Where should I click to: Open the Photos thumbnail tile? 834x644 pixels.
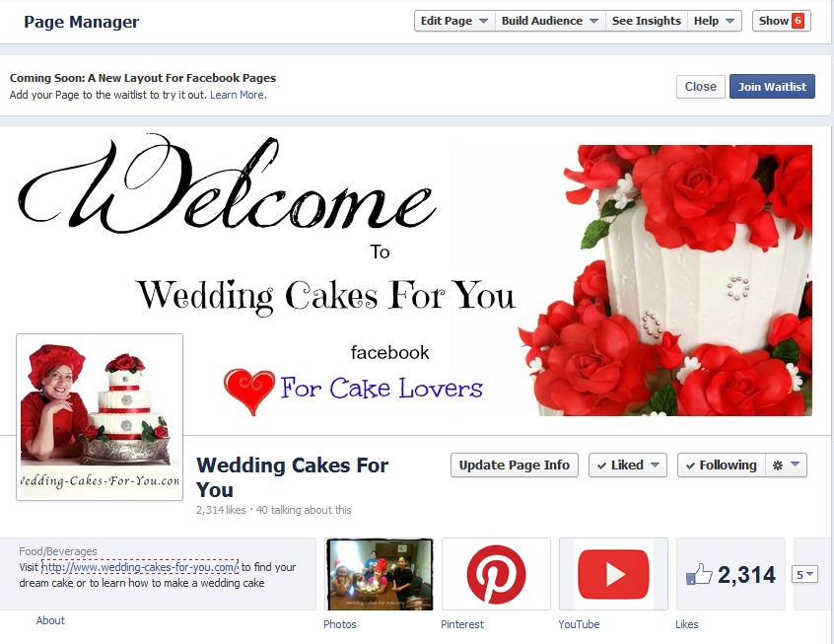[380, 574]
